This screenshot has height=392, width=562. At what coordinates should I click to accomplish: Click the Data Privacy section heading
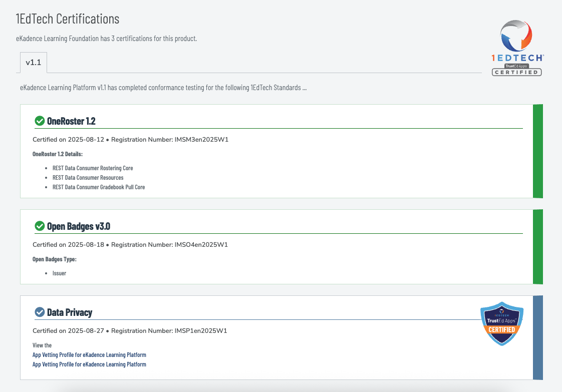[x=70, y=312]
